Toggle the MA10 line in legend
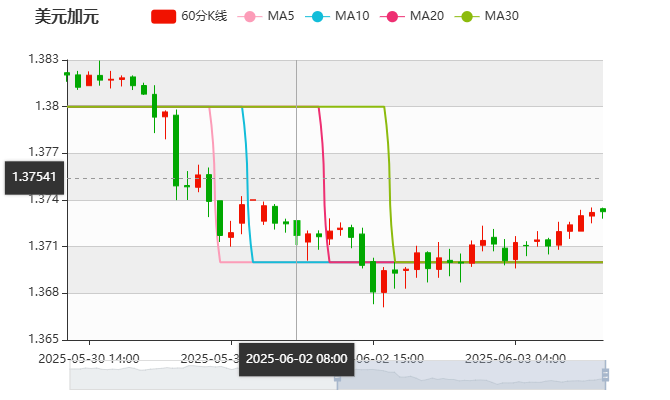 (337, 16)
